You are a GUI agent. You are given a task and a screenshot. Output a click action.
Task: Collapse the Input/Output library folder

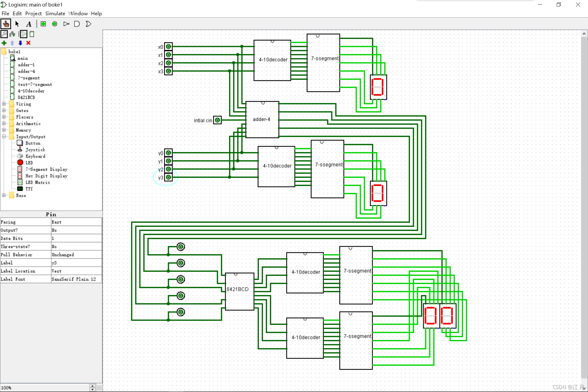pos(4,136)
